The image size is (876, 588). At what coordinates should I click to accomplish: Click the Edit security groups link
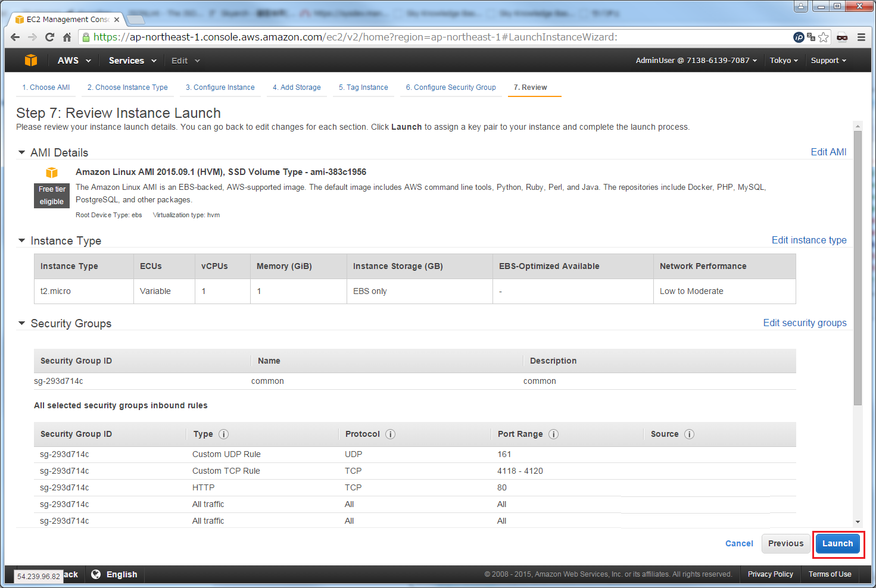coord(805,323)
